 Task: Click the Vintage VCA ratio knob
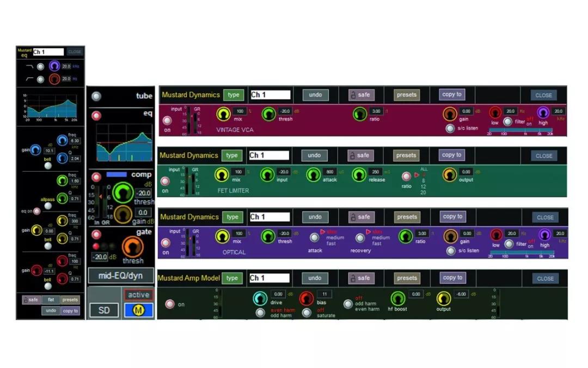tap(360, 114)
